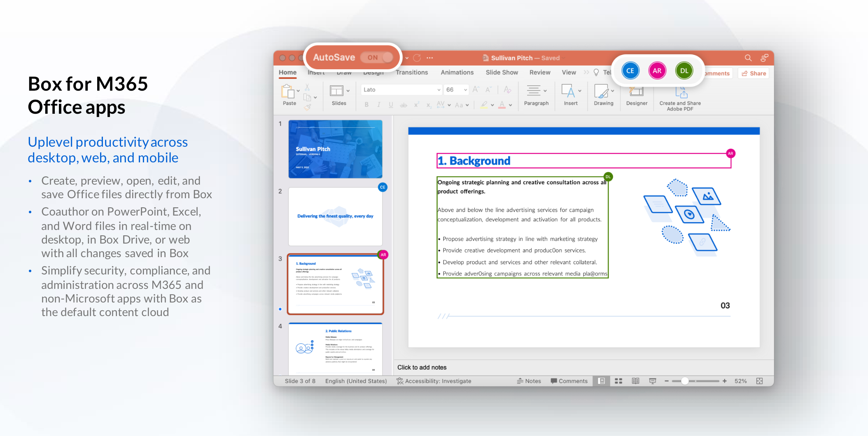This screenshot has height=436, width=868.
Task: Select the AR coauthor avatar
Action: coord(657,70)
